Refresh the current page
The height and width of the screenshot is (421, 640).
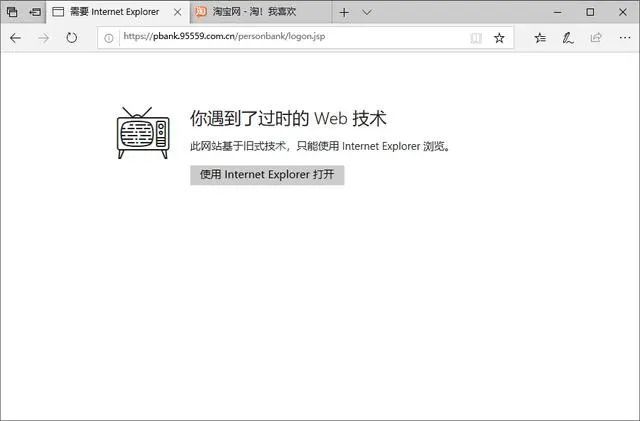tap(71, 38)
